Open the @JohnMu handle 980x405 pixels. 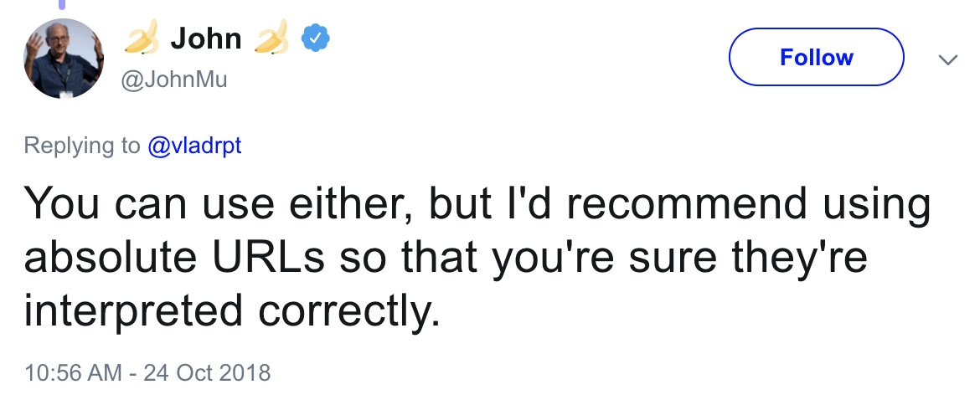(x=174, y=80)
